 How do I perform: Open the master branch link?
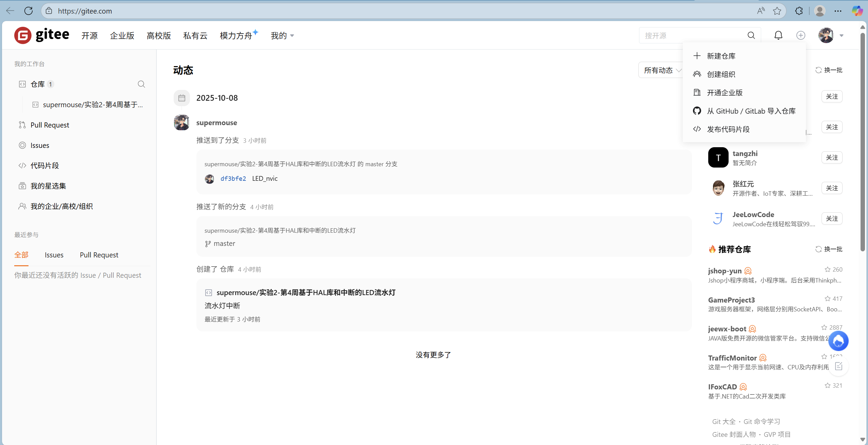(224, 244)
